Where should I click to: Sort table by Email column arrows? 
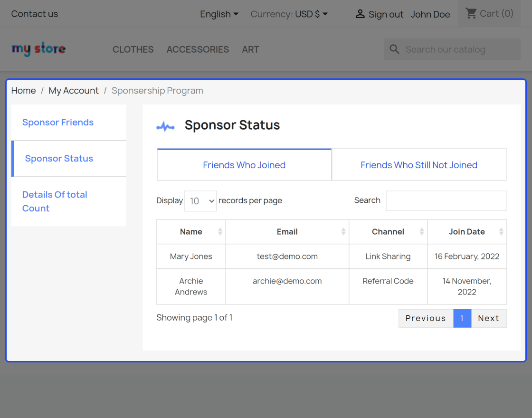343,232
